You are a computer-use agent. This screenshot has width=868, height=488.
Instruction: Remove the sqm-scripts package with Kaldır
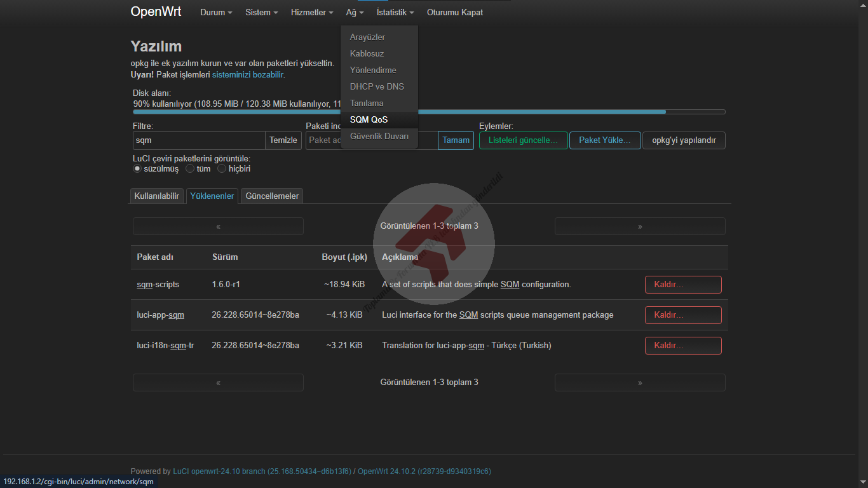683,285
